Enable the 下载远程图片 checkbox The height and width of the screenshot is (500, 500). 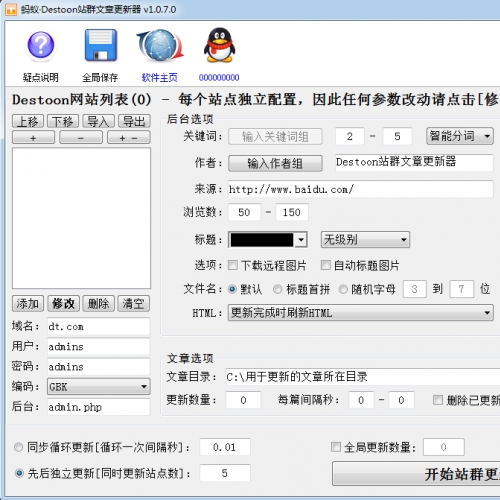pos(233,265)
